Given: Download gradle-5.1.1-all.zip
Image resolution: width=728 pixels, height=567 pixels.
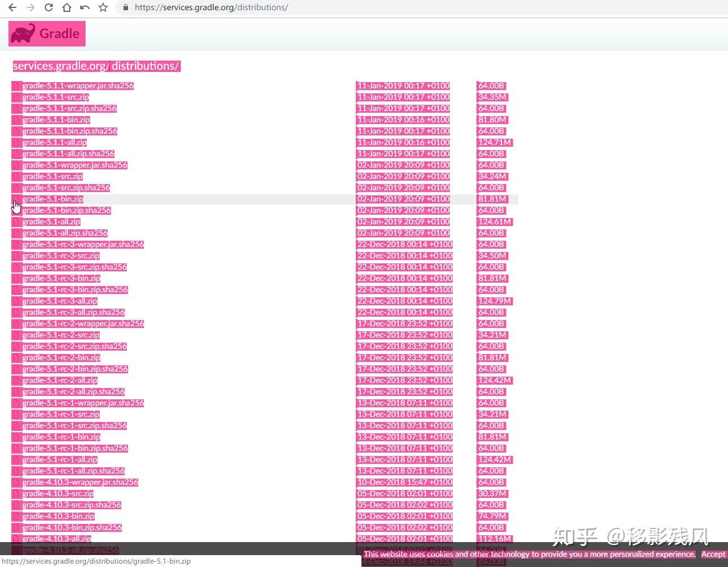Looking at the screenshot, I should pos(55,143).
